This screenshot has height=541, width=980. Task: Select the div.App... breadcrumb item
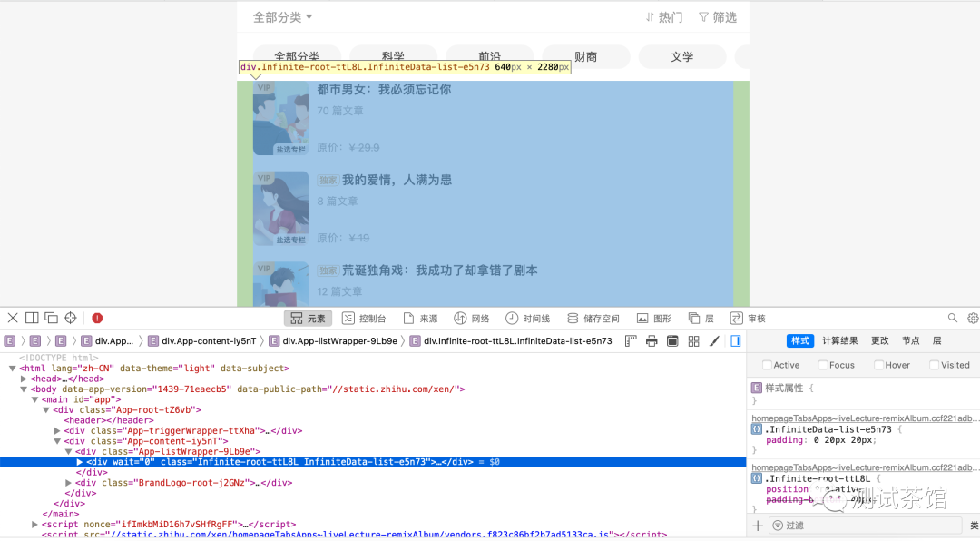(107, 341)
